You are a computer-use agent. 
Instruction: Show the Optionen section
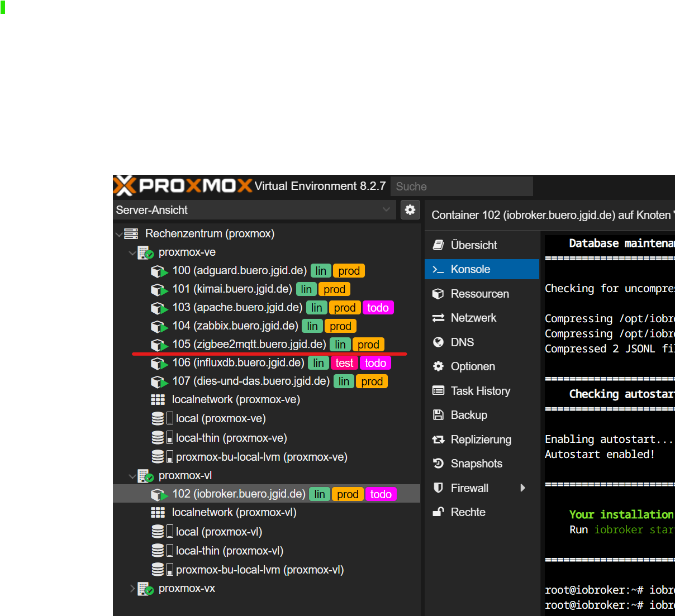click(x=482, y=366)
